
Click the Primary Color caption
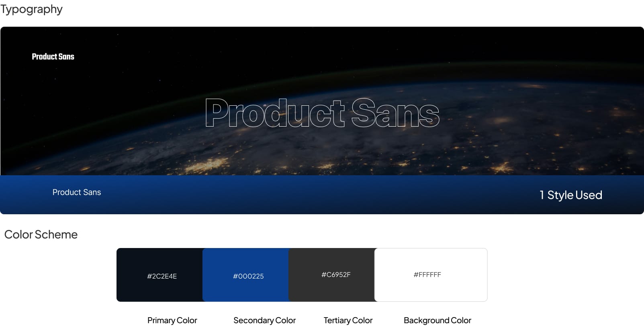tap(172, 320)
